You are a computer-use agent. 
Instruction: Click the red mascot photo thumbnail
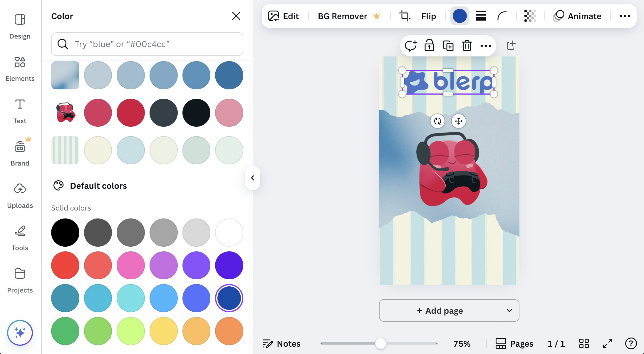coord(65,113)
